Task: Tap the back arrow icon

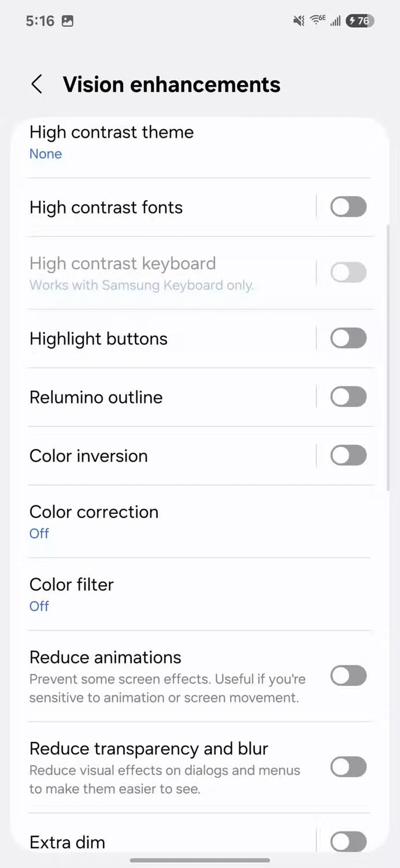Action: [x=37, y=84]
